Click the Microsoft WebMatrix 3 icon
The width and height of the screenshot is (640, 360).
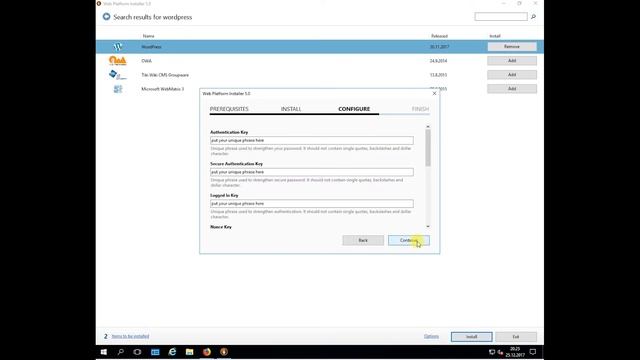pos(118,89)
